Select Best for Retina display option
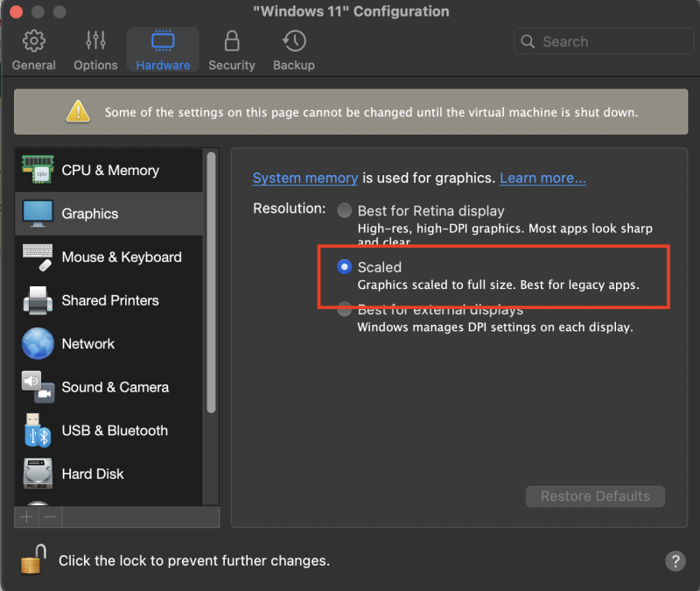Screen dimensions: 700x591 344,210
